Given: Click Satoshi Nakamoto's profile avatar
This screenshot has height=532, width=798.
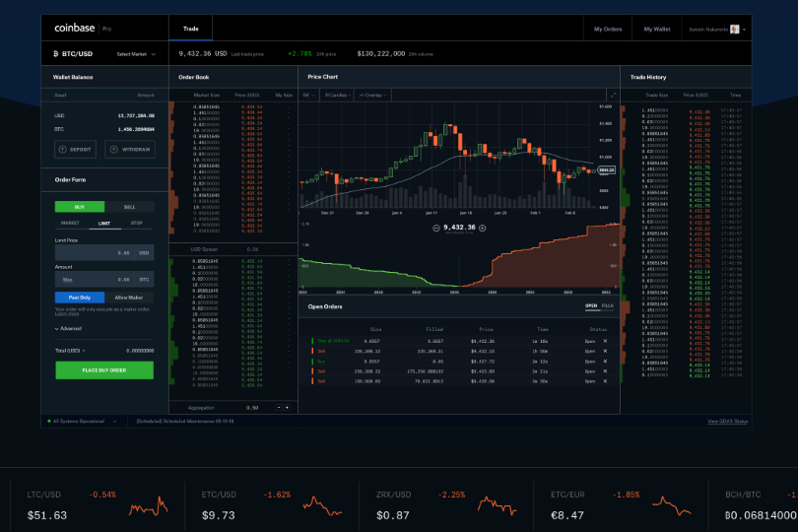Looking at the screenshot, I should pyautogui.click(x=734, y=29).
